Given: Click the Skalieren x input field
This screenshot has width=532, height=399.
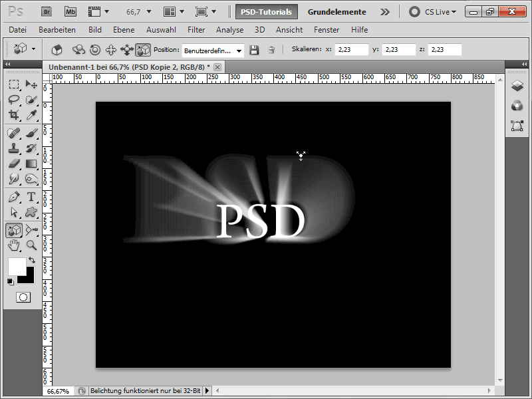Looking at the screenshot, I should 352,49.
